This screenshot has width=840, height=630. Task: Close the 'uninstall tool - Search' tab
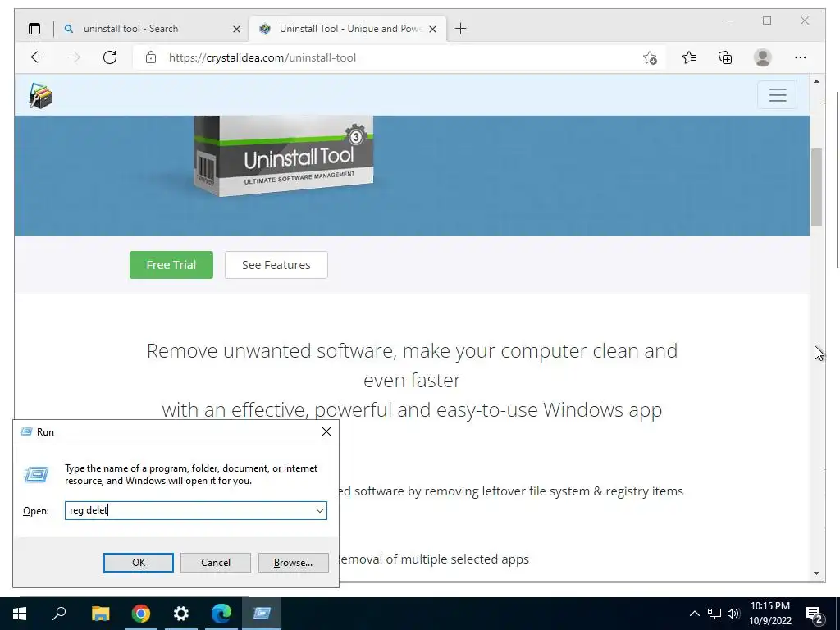[236, 29]
